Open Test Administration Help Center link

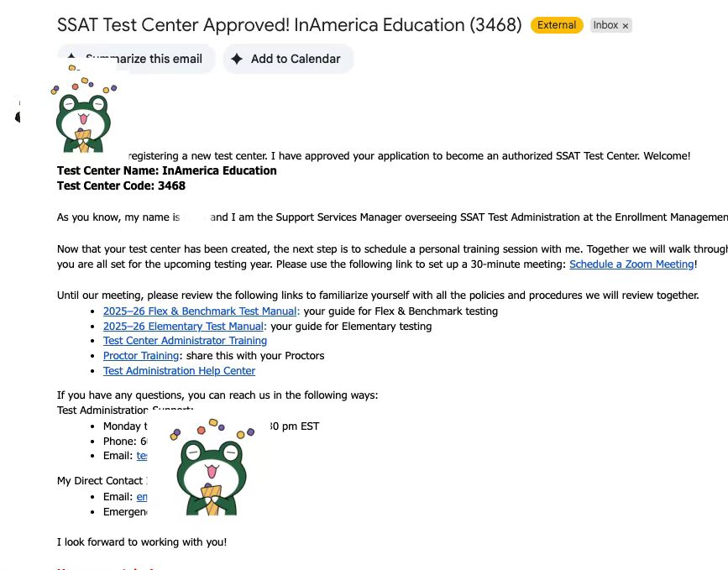tap(179, 371)
